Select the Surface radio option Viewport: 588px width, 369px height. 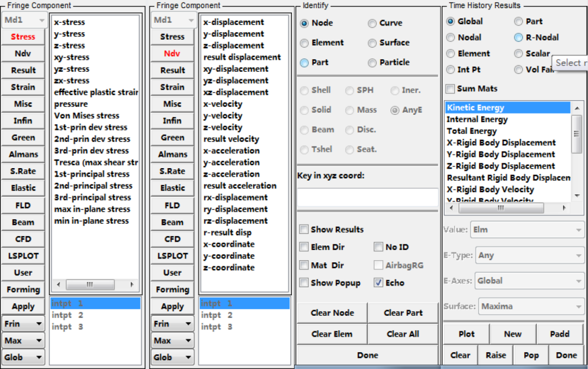click(x=372, y=43)
